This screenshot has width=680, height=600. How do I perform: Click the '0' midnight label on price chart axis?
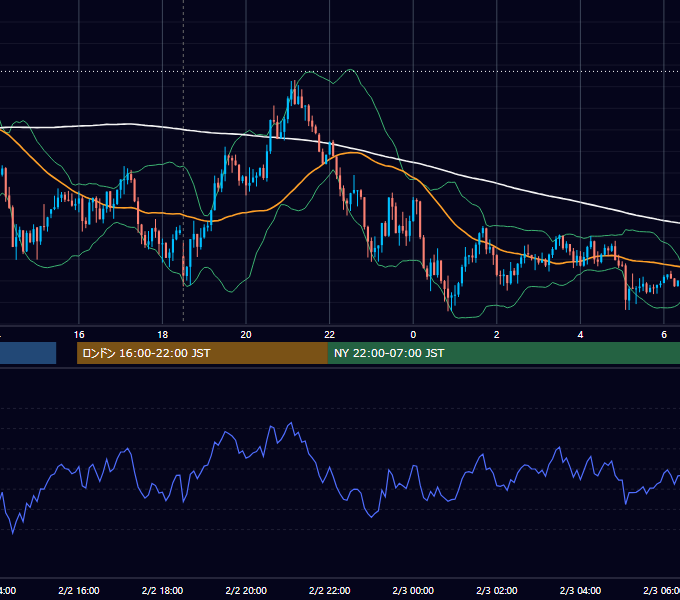coord(413,335)
